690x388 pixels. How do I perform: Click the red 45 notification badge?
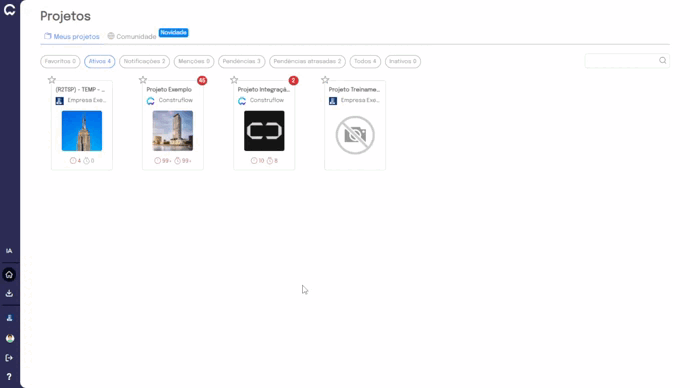(x=202, y=81)
